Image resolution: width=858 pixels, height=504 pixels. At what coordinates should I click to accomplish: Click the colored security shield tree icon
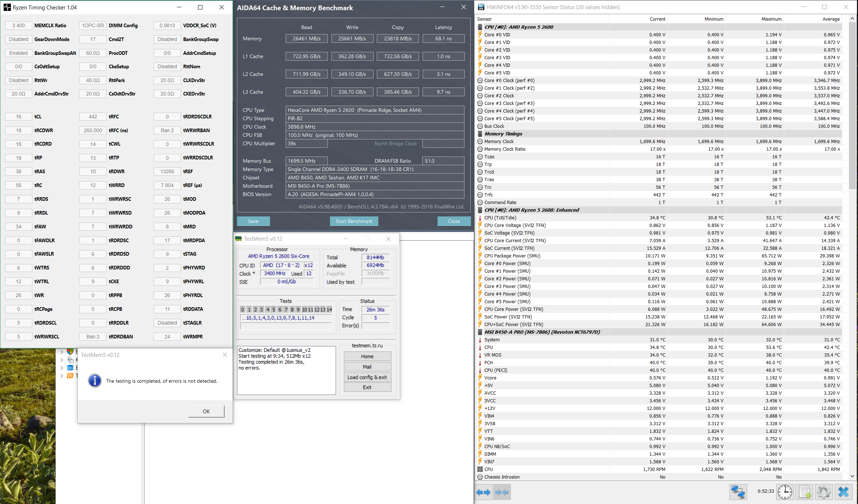(70, 351)
